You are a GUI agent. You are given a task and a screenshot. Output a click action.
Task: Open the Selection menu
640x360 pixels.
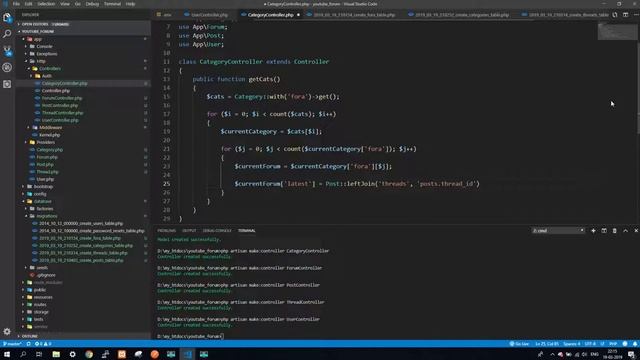(46, 4)
